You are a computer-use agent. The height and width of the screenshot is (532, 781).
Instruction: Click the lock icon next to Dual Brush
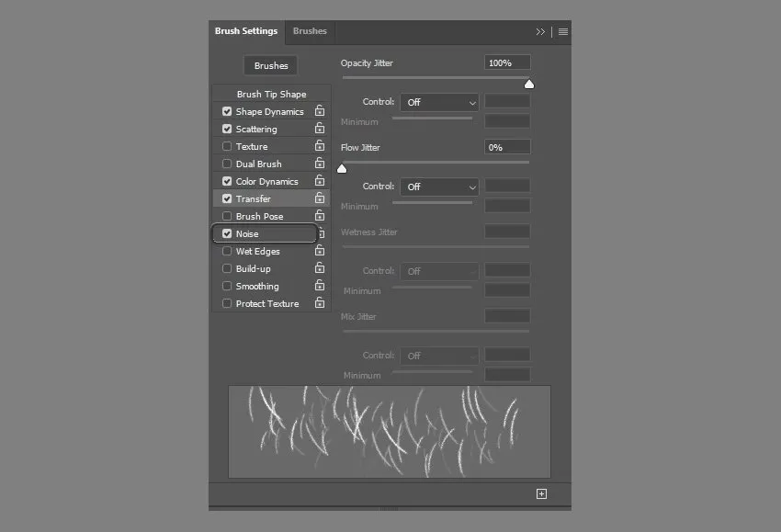coord(320,164)
